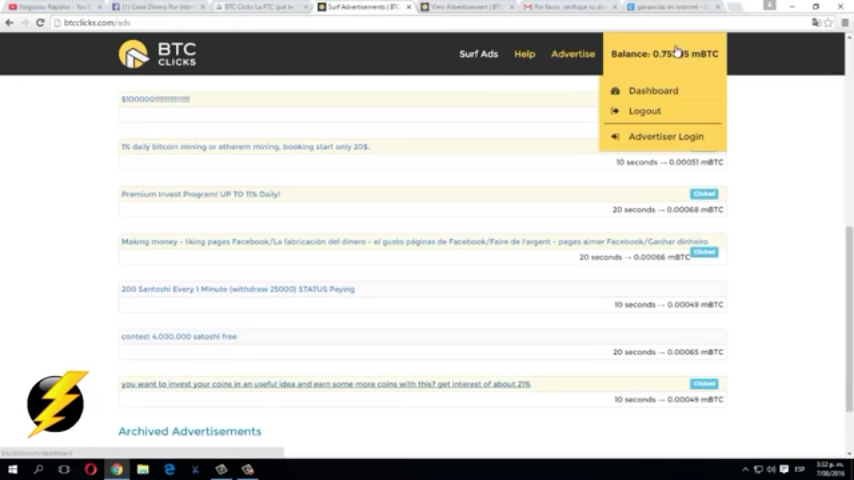The width and height of the screenshot is (854, 480).
Task: Open Making money liking pages Facebook ad
Action: click(414, 241)
